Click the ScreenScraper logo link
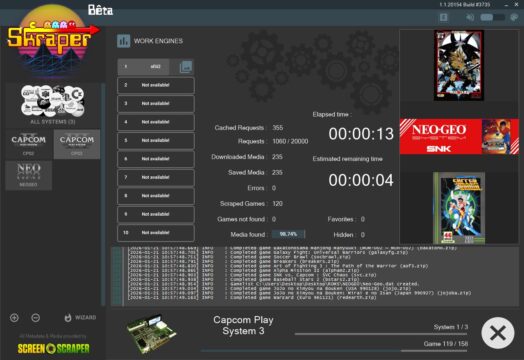The width and height of the screenshot is (524, 360). (53, 348)
